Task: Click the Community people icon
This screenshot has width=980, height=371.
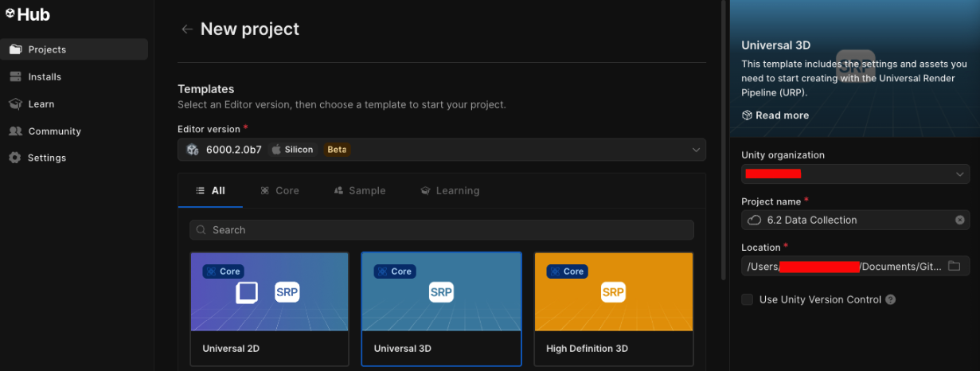Action: point(15,131)
